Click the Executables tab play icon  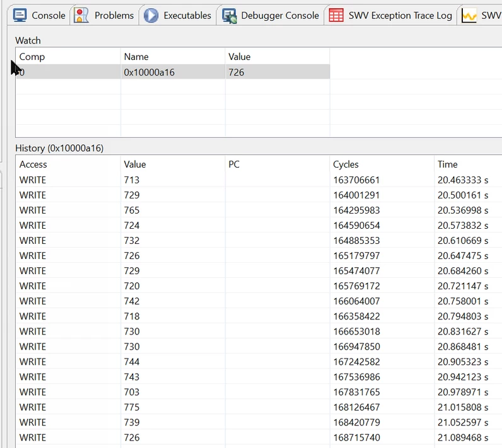[151, 15]
